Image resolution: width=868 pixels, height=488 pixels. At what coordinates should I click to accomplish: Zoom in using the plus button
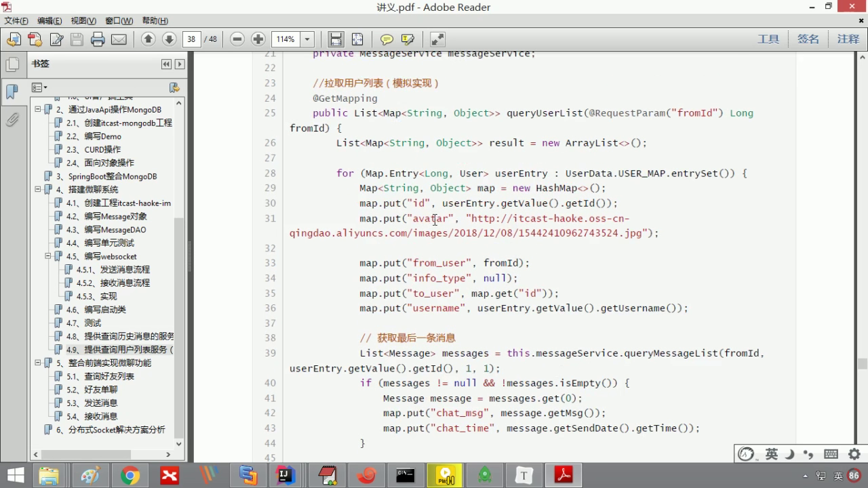point(258,39)
